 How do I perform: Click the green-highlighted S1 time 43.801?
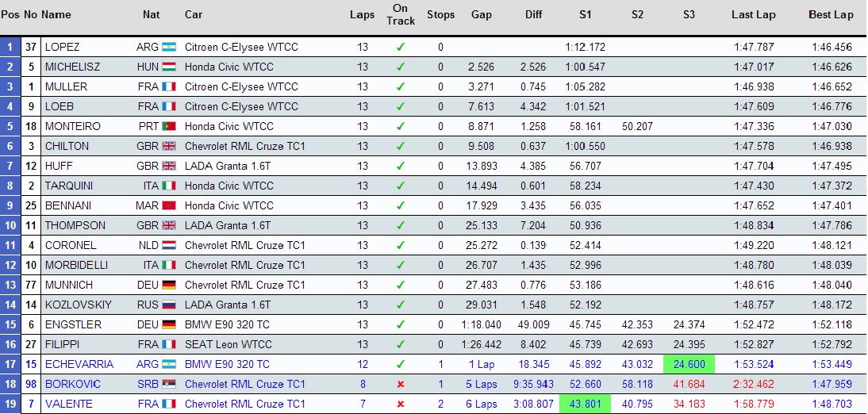[x=585, y=404]
